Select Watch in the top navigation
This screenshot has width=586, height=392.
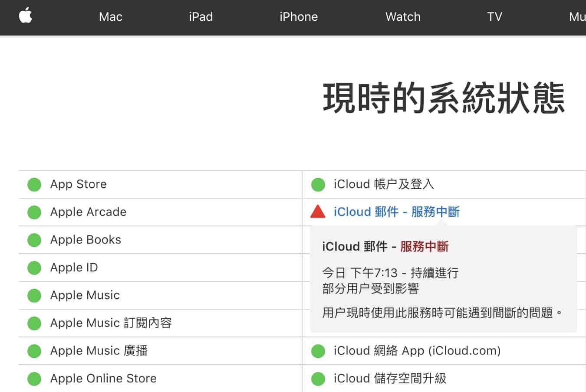(403, 17)
